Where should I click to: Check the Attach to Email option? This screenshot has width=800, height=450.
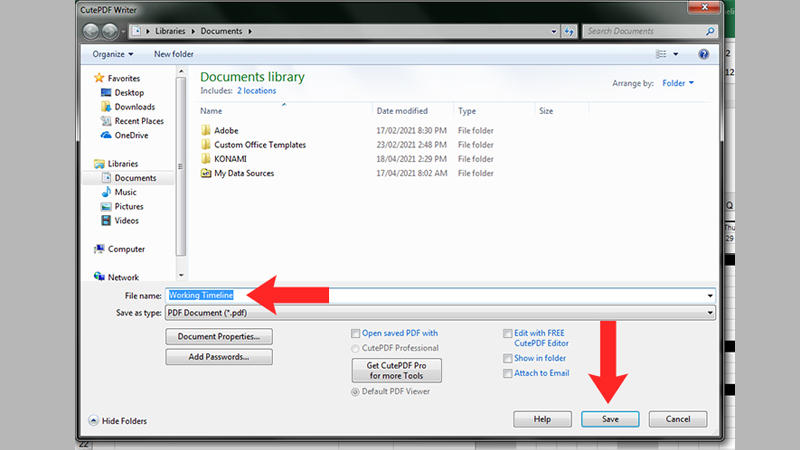(508, 373)
